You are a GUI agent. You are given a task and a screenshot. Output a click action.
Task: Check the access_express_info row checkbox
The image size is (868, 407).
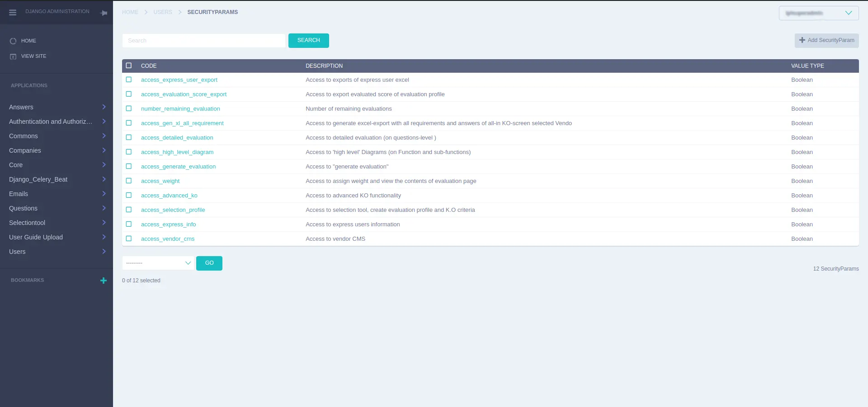click(x=129, y=224)
